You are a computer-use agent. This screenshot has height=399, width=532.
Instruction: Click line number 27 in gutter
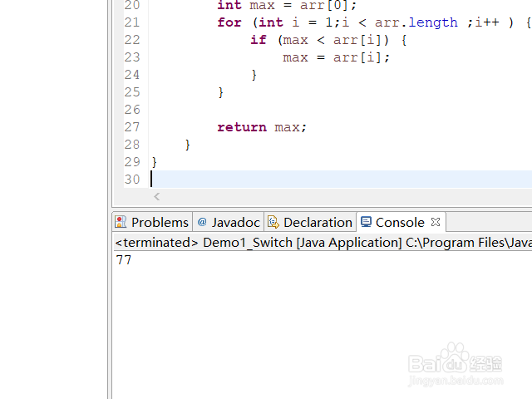tap(132, 127)
